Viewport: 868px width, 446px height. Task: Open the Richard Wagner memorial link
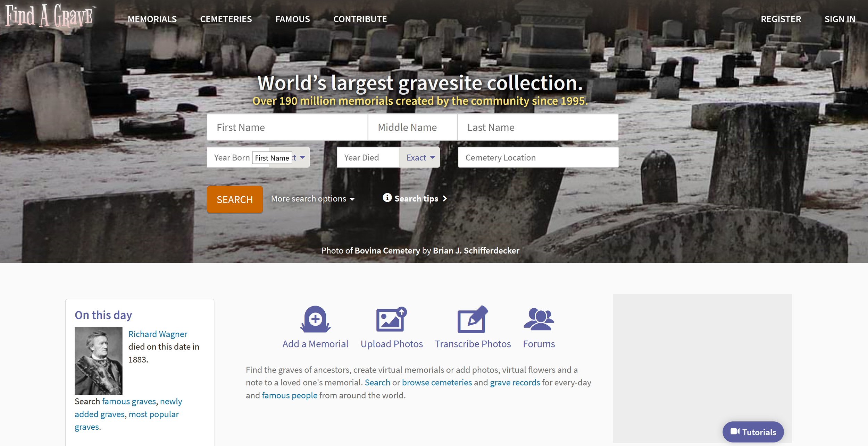coord(158,334)
